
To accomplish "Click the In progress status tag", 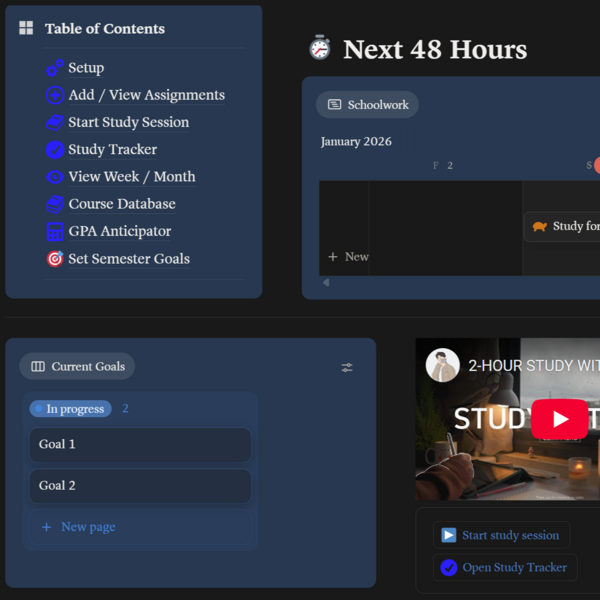I will (70, 409).
